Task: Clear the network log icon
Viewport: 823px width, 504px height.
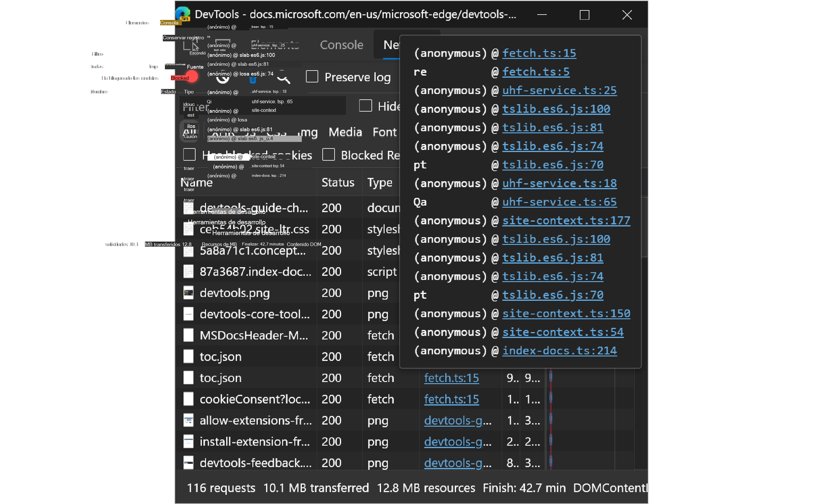Action: pyautogui.click(x=222, y=77)
